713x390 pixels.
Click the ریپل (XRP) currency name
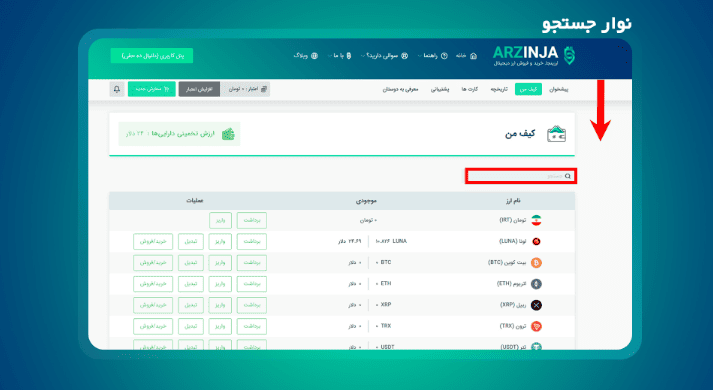click(513, 305)
